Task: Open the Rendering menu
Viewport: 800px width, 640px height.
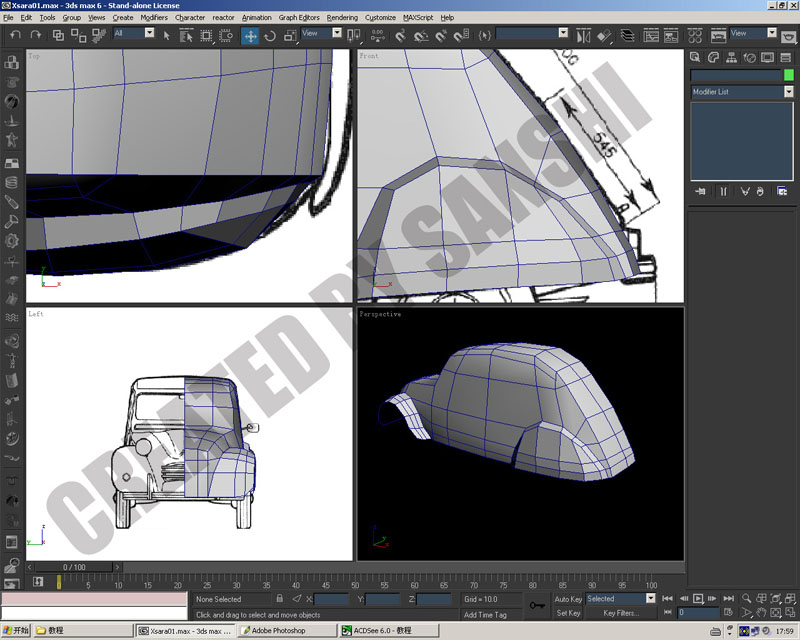Action: (x=342, y=17)
